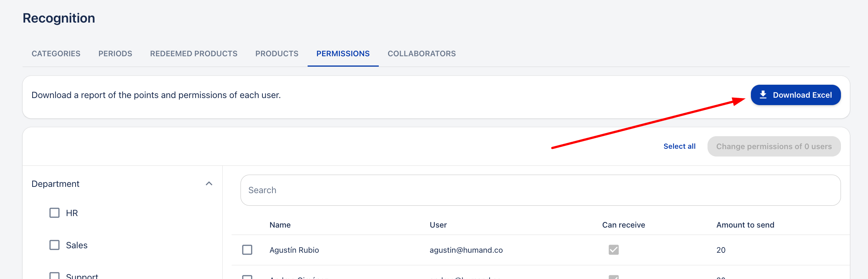Switch to the Collaborators tab
Screen dimensions: 868x279
click(422, 54)
